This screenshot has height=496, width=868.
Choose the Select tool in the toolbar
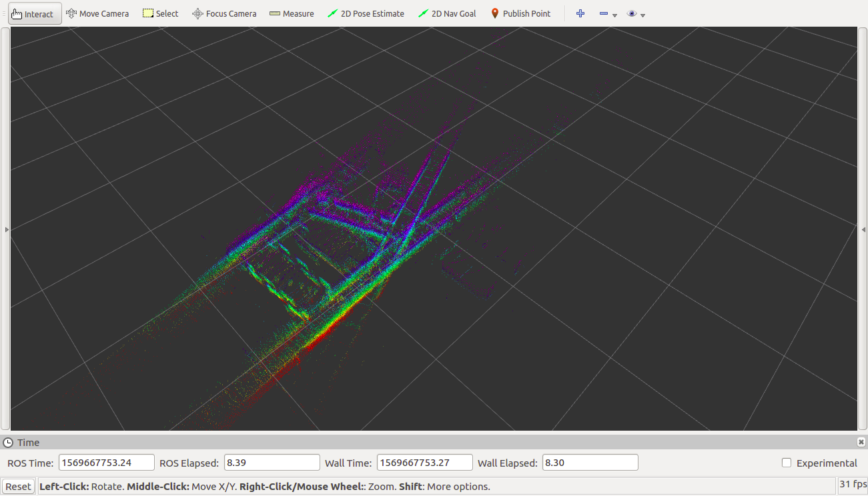[160, 13]
